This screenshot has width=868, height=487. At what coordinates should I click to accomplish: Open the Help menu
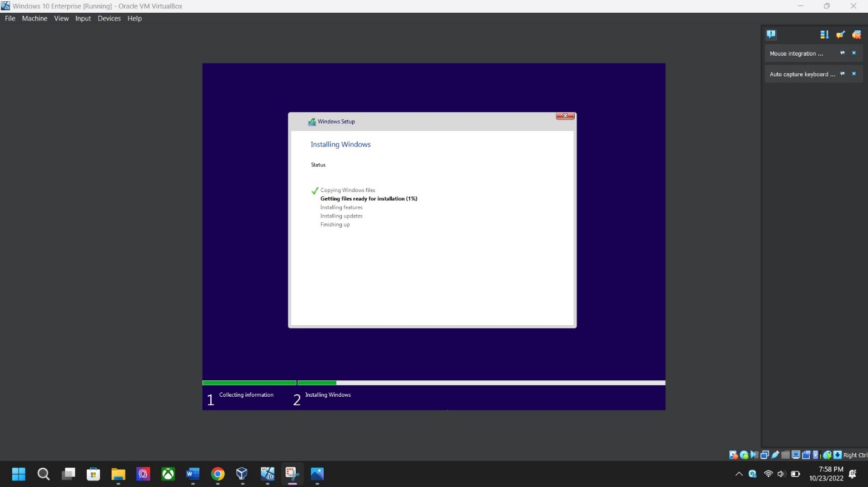tap(135, 18)
